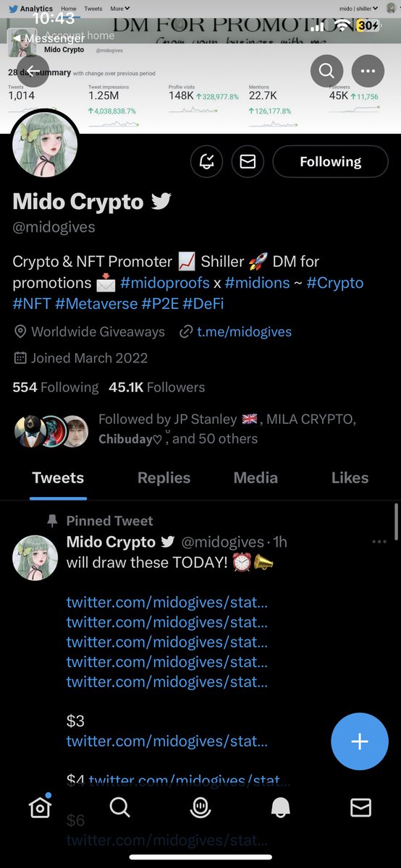Compose a new tweet with plus button
This screenshot has width=401, height=868.
click(360, 741)
